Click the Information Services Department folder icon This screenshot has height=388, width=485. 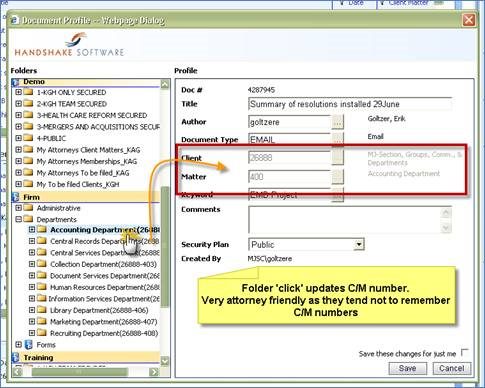tap(42, 299)
